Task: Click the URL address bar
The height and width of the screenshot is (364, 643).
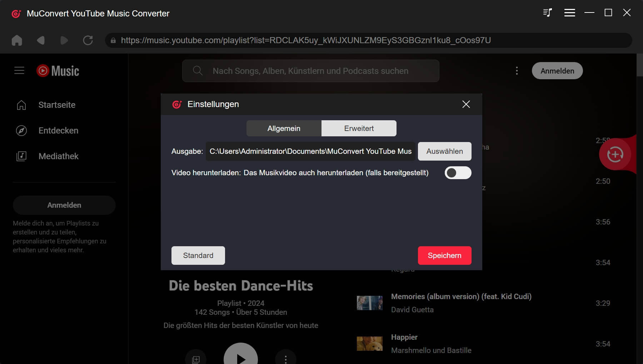Action: 369,40
